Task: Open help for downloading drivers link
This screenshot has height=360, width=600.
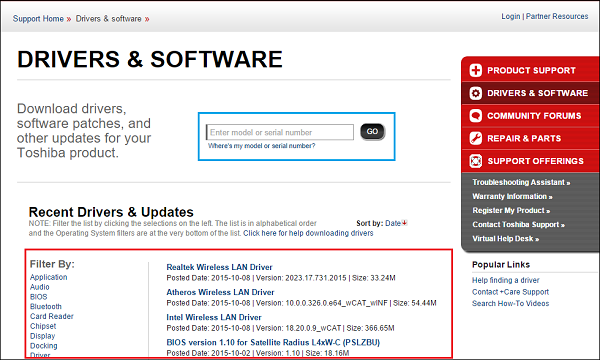Action: tap(308, 233)
